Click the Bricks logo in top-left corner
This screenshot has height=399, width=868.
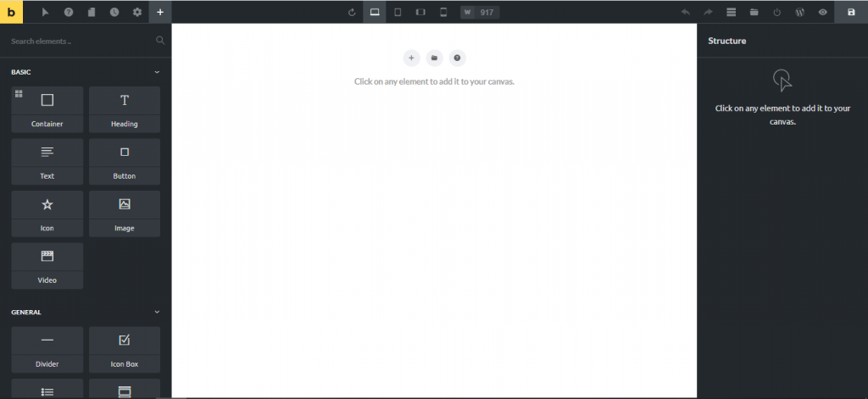(11, 12)
